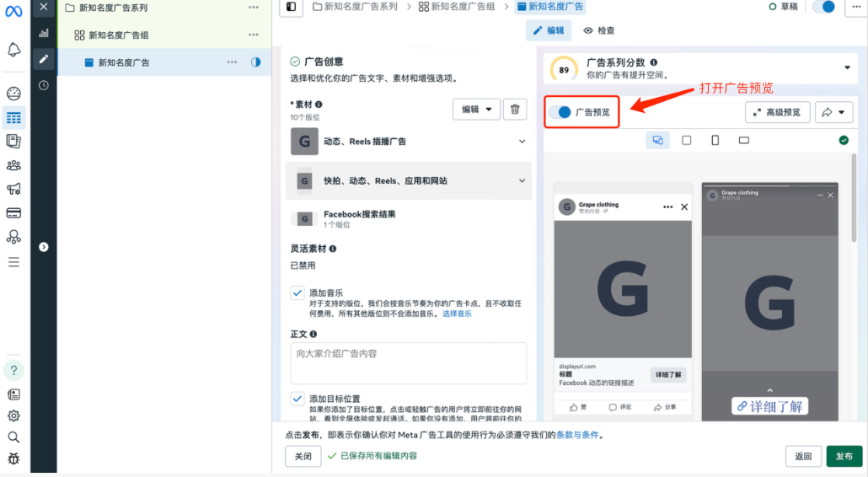Open the notifications bell icon
Viewport: 868px width, 477px height.
pos(13,51)
